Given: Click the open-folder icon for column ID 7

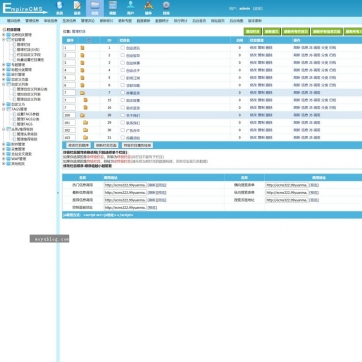Looking at the screenshot, I should [x=82, y=93].
